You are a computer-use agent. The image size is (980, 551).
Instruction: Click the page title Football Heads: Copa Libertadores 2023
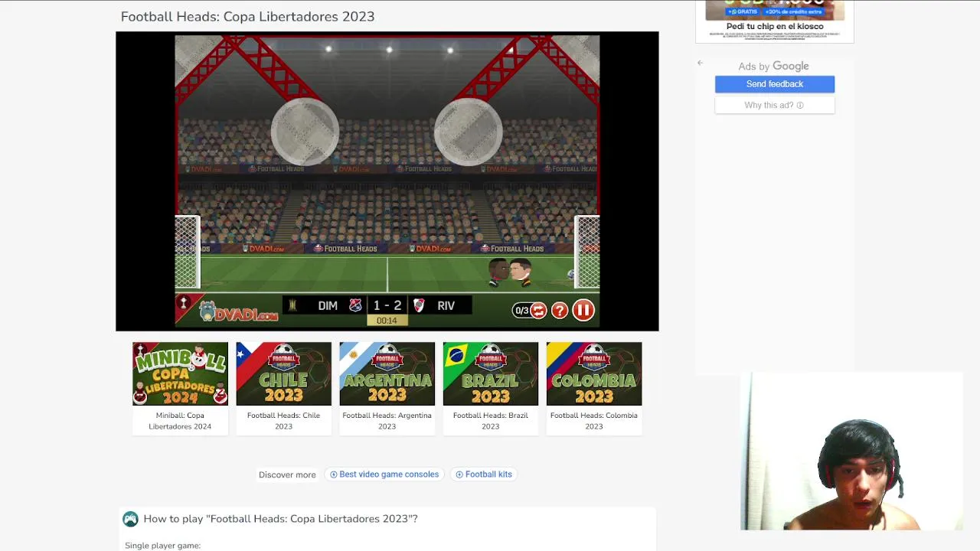[247, 16]
